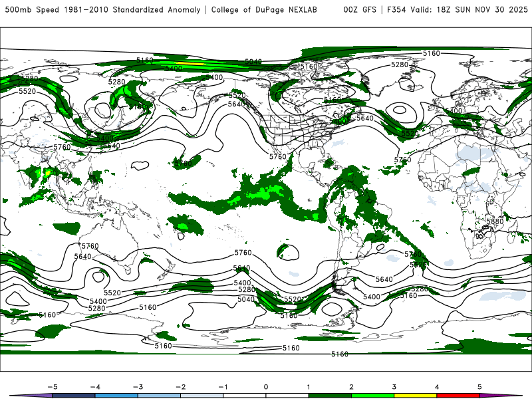532x399 pixels.
Task: Click the "-3" colorbar tick label
Action: coord(138,387)
